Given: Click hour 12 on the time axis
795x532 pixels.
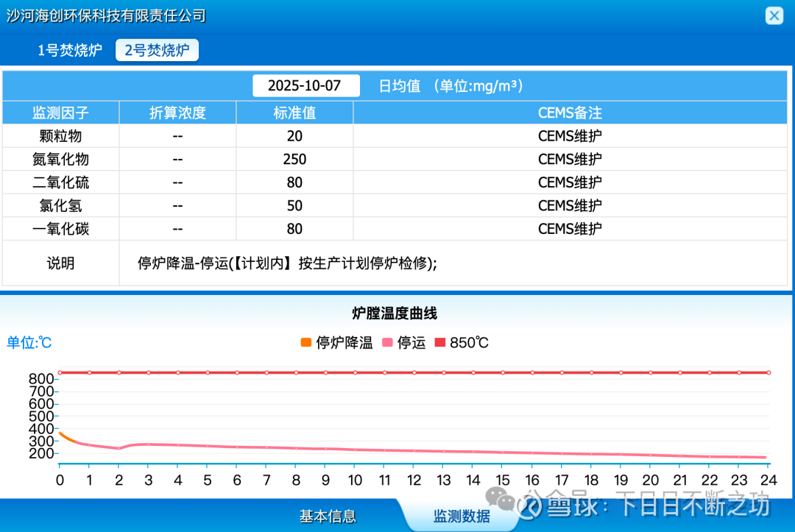Looking at the screenshot, I should click(x=414, y=480).
